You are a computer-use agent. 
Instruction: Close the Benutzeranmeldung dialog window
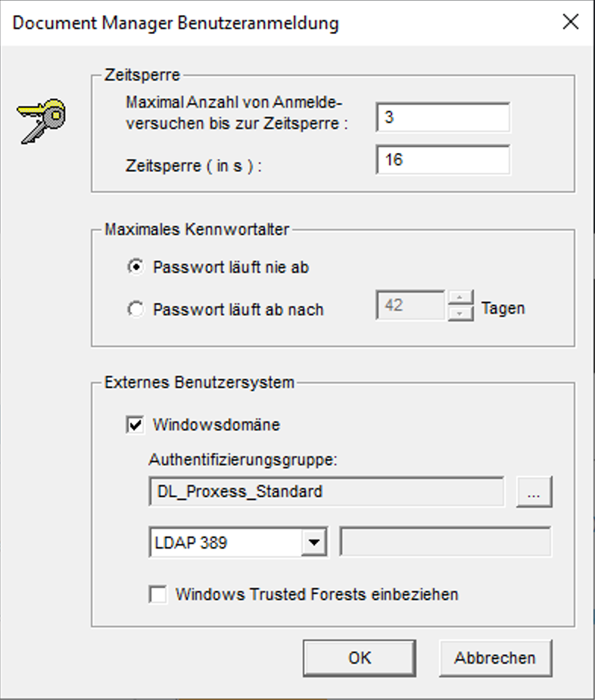pos(571,22)
